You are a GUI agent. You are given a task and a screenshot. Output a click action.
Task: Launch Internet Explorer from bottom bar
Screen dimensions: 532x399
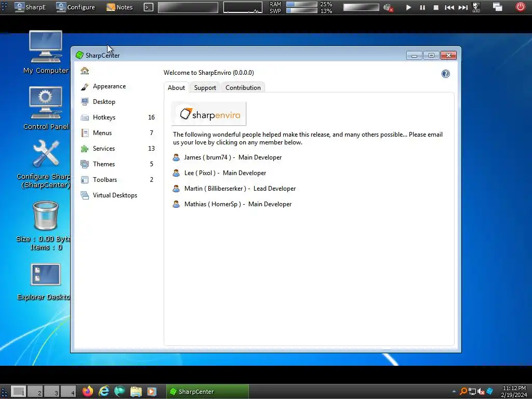[x=104, y=392]
